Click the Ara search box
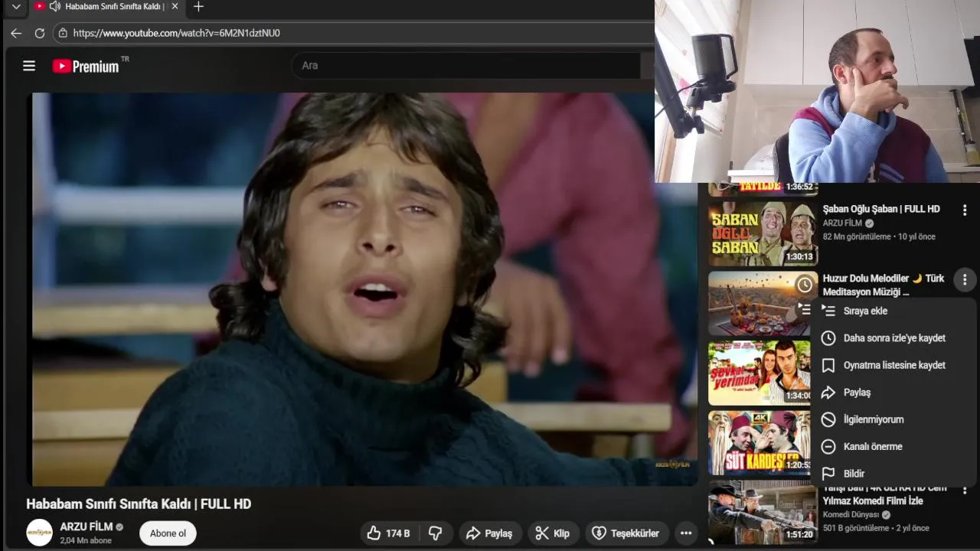This screenshot has width=980, height=551. [466, 66]
